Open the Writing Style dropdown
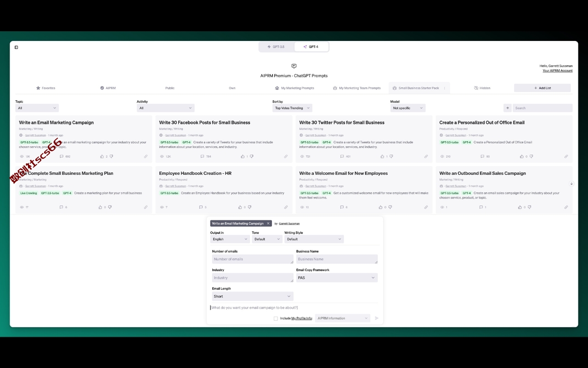Screen dimensions: 588x368 pyautogui.click(x=314, y=239)
